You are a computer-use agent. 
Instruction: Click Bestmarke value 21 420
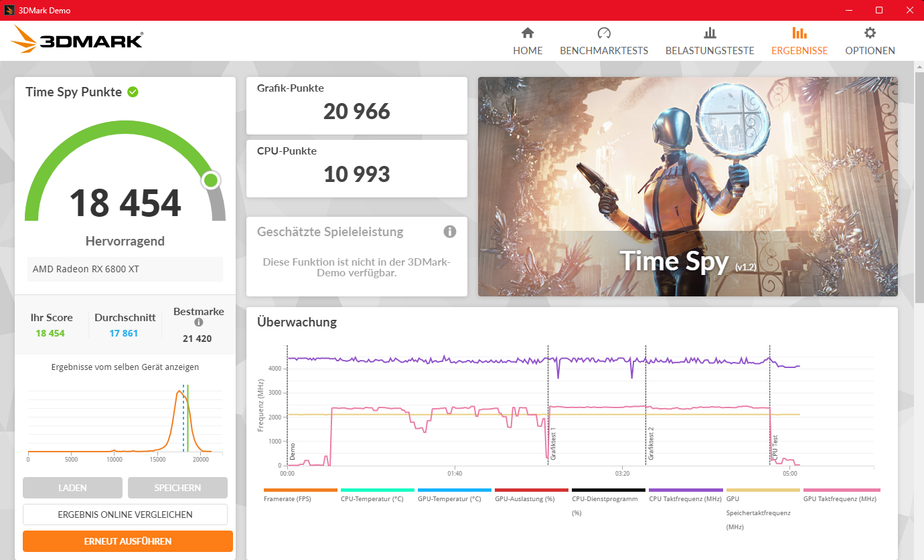tap(197, 339)
